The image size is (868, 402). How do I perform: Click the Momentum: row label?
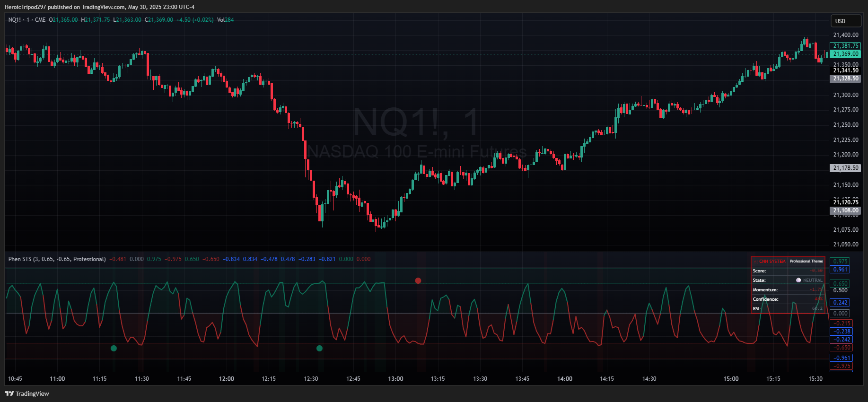point(765,290)
